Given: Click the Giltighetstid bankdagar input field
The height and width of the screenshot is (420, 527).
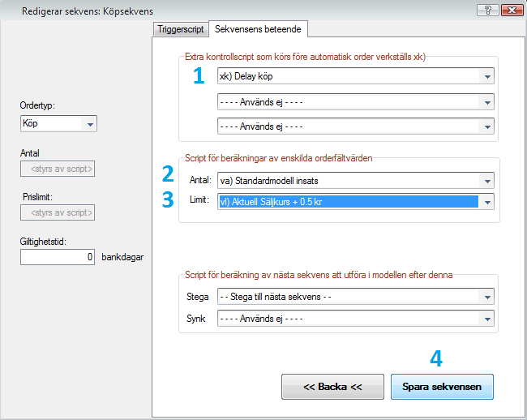Looking at the screenshot, I should pos(58,257).
